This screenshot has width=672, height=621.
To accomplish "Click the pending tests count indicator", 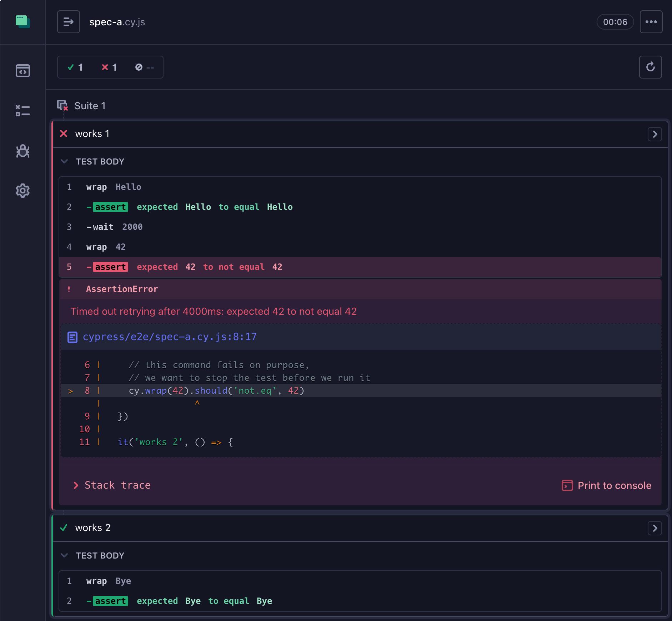I will click(145, 67).
